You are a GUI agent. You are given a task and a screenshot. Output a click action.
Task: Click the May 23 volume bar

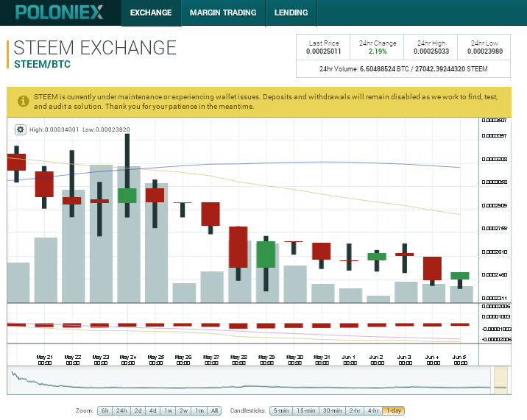tap(101, 233)
